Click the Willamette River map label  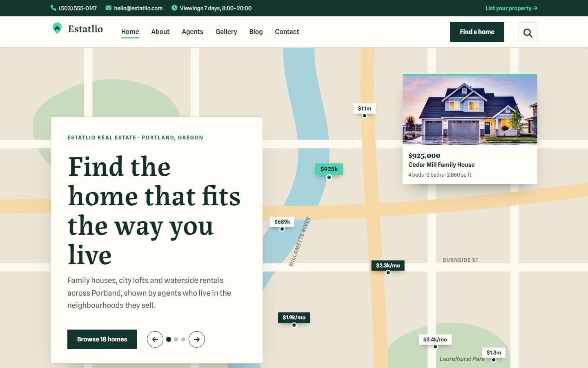tap(300, 242)
